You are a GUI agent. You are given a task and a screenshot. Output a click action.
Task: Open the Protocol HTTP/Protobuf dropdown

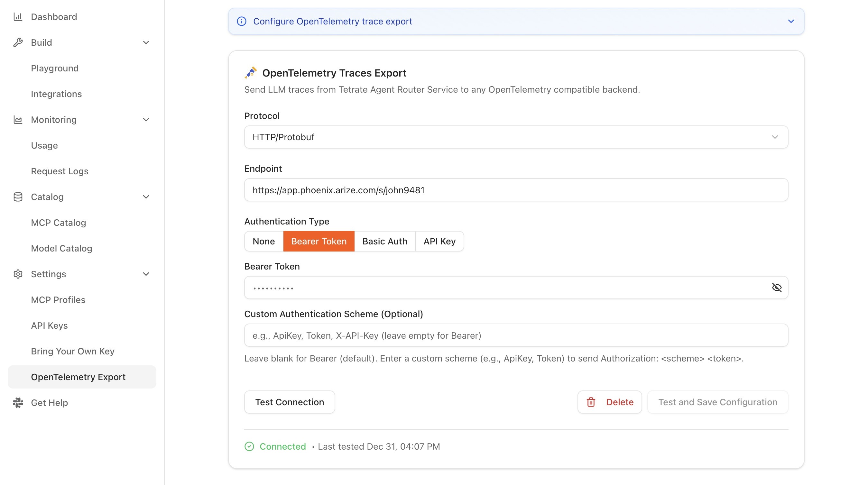pyautogui.click(x=516, y=137)
